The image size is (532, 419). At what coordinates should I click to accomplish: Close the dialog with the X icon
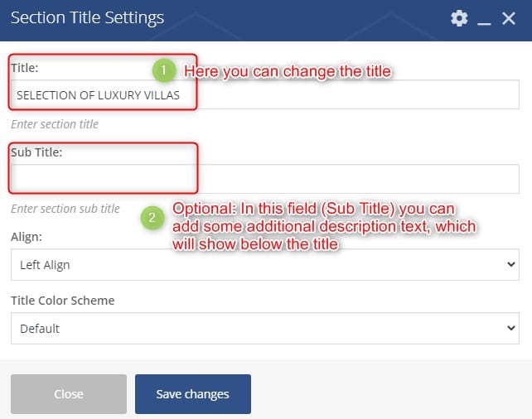tap(509, 18)
